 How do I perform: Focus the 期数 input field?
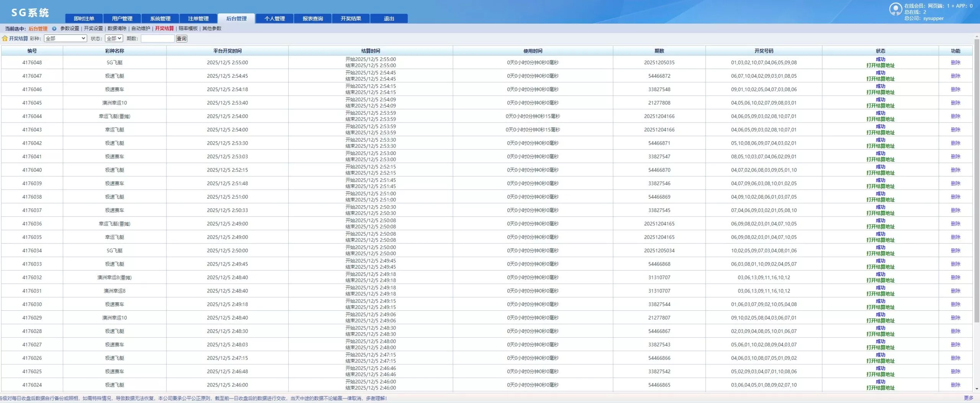coord(157,39)
